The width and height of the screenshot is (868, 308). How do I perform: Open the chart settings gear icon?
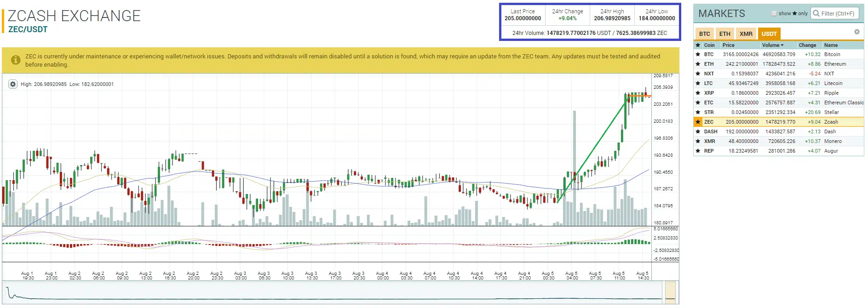click(x=13, y=84)
